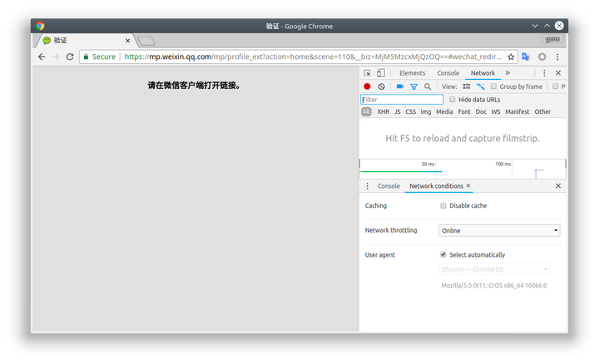Tick the Hide data URLs checkbox

click(x=453, y=99)
